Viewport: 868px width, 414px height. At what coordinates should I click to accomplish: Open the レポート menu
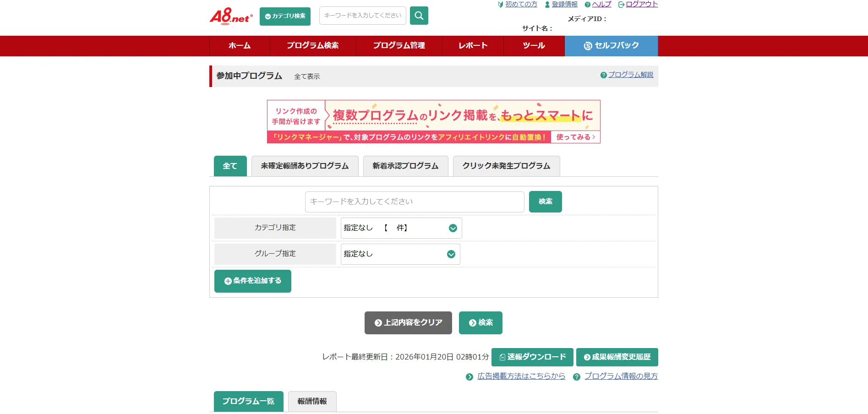pos(473,46)
